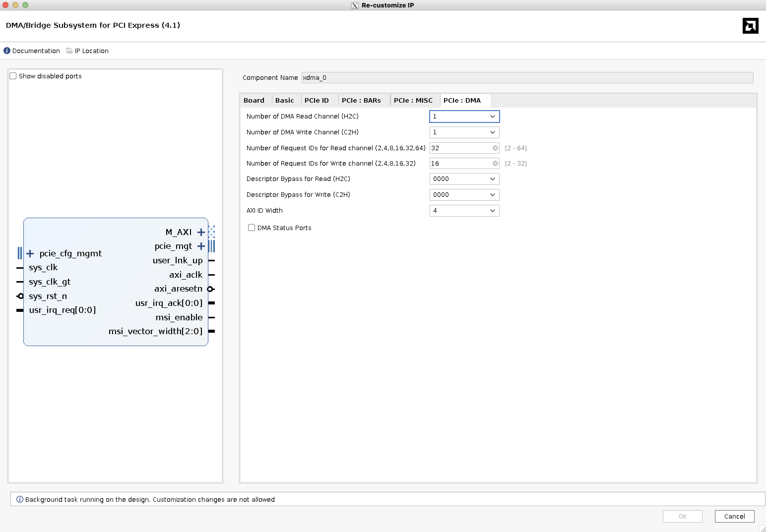Click the Component Name input field
Screen dimensions: 766x532
click(527, 78)
